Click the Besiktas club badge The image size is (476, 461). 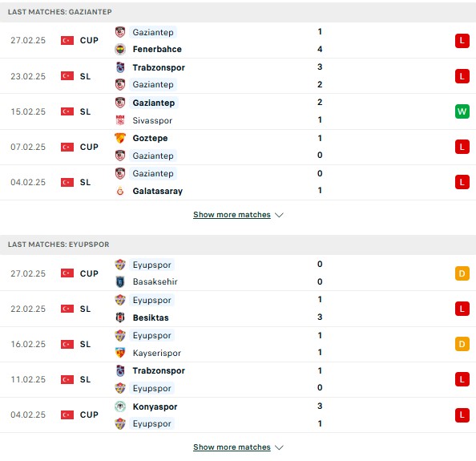pos(120,317)
